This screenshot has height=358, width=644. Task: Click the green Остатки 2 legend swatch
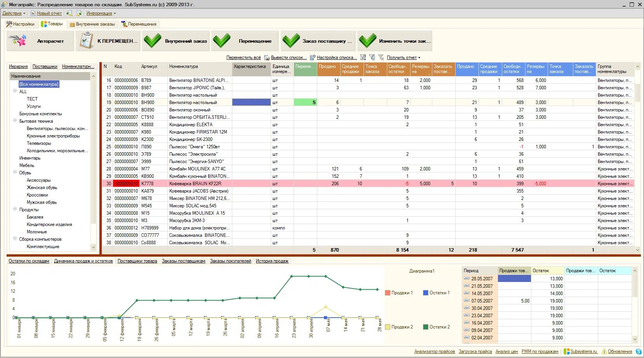(425, 327)
